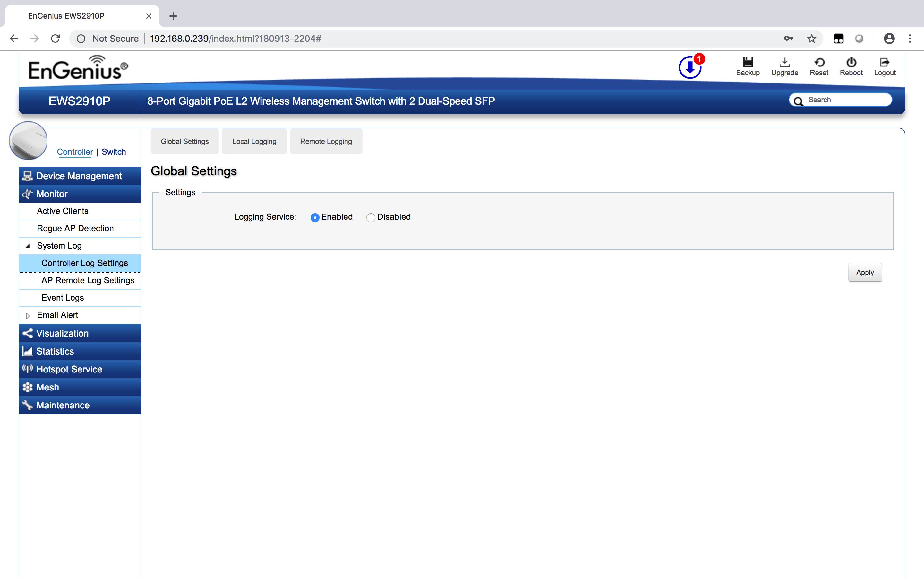Screen dimensions: 924x578
Task: Open the Mesh menu section
Action: pos(80,387)
